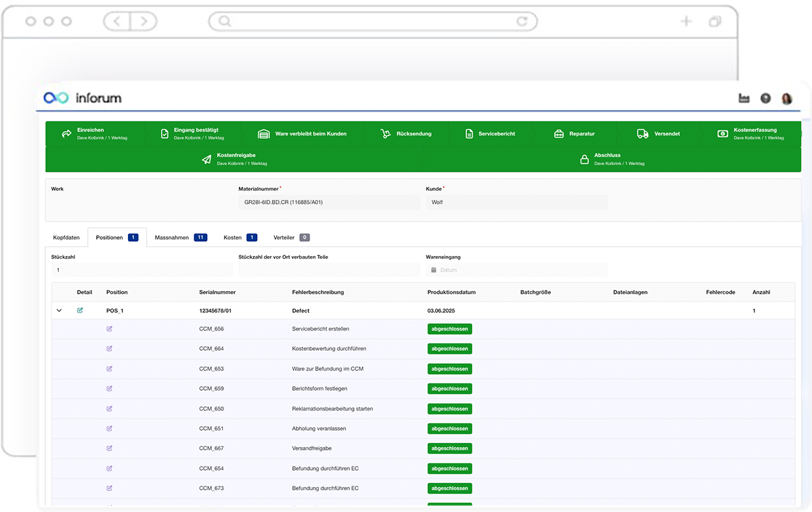Open the user profile avatar
812x512 pixels.
[787, 98]
